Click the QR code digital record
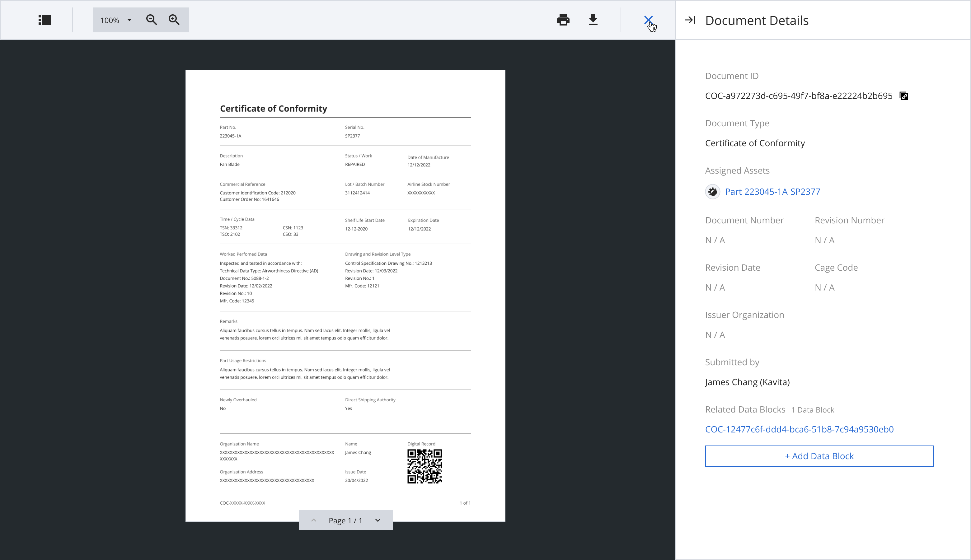The height and width of the screenshot is (560, 971). tap(425, 467)
